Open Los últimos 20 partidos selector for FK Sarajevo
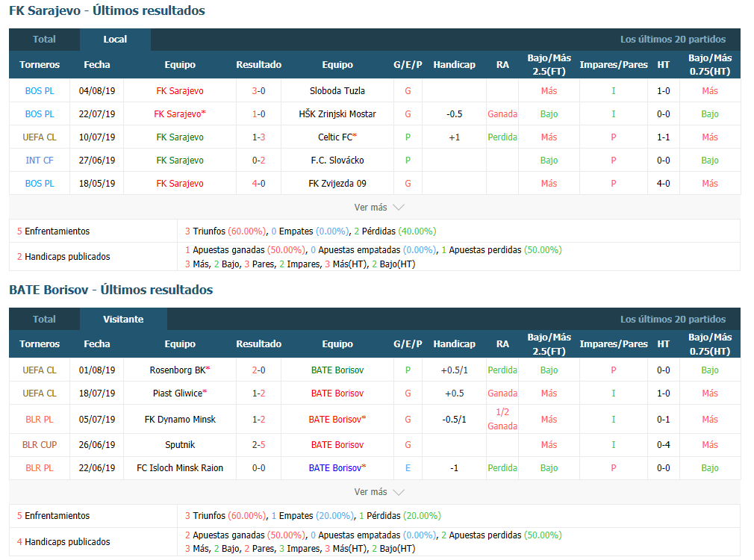 coord(673,40)
